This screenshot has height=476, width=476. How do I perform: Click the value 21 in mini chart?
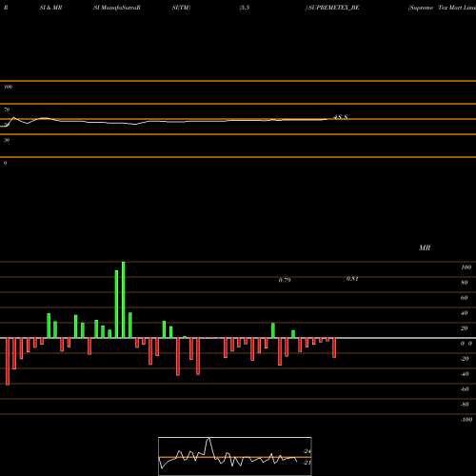click(307, 463)
